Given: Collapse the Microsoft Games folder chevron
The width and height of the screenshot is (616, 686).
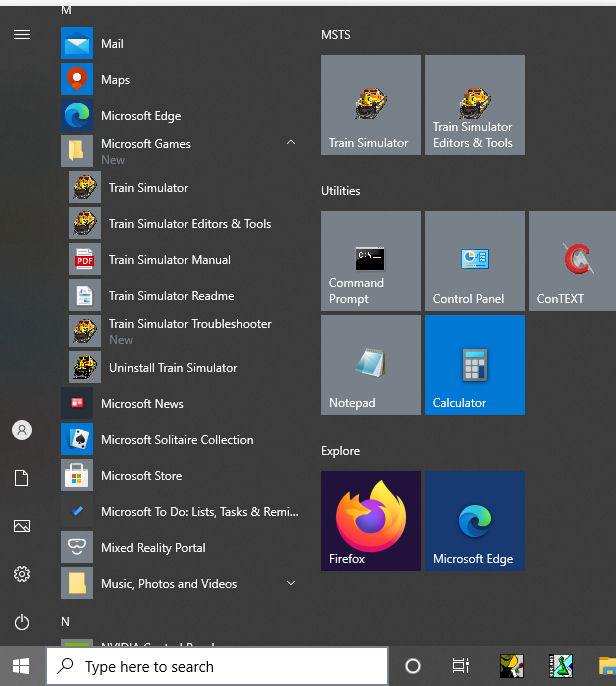Looking at the screenshot, I should 291,142.
